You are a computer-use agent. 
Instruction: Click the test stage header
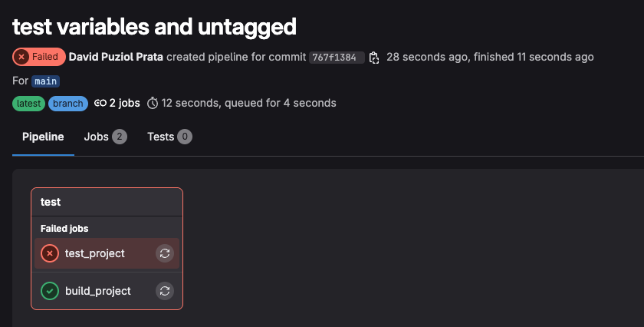click(x=51, y=202)
